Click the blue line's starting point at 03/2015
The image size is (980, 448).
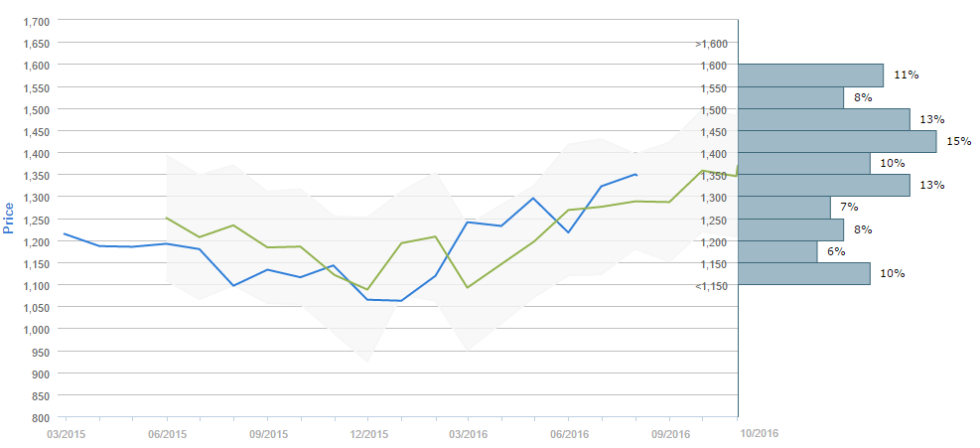pyautogui.click(x=65, y=233)
